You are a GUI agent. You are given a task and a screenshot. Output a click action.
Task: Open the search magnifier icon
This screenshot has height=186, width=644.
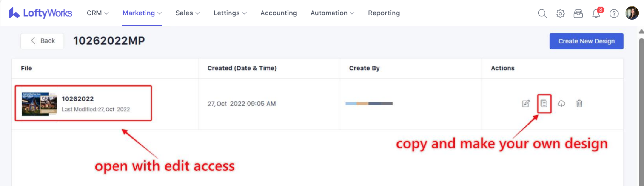(542, 13)
